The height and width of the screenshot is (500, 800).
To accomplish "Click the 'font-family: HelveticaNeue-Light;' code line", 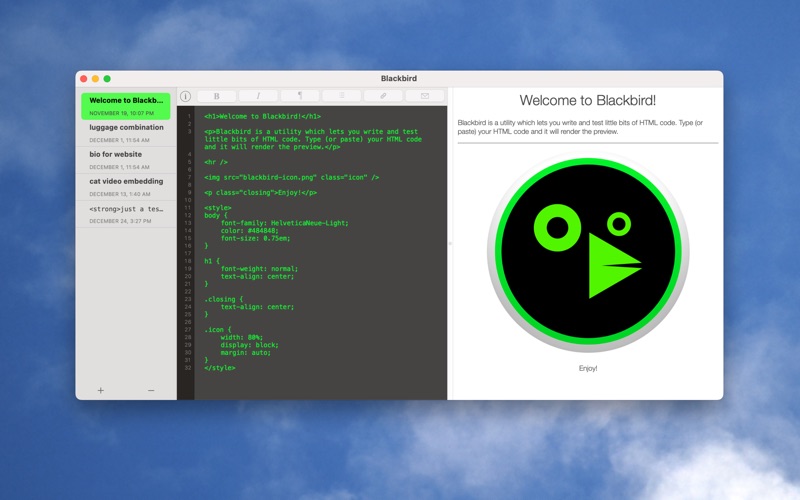I will [285, 223].
